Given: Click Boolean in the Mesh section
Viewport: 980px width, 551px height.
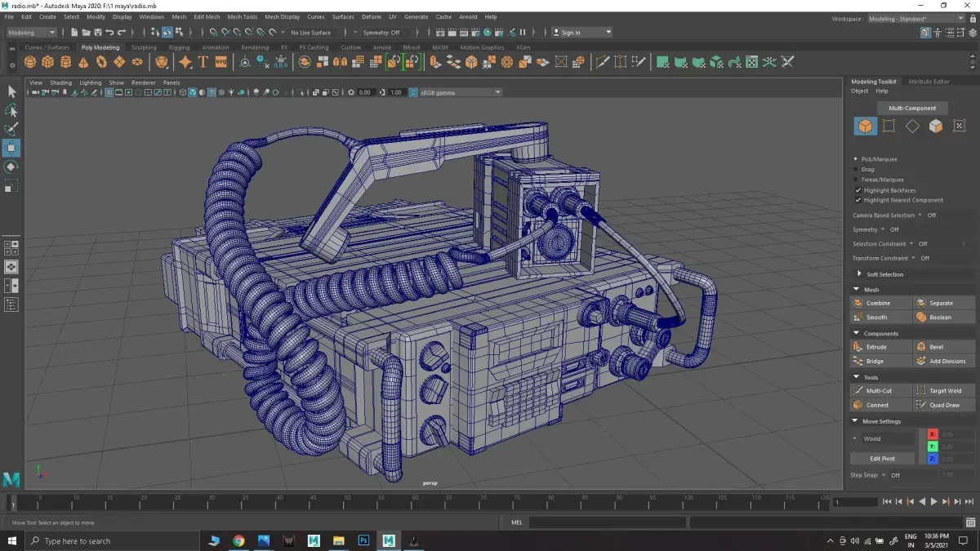Looking at the screenshot, I should point(940,318).
